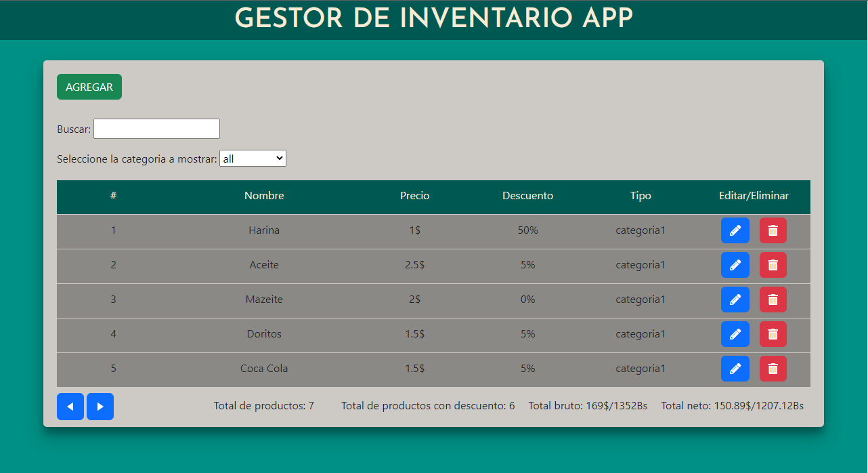The image size is (868, 473).
Task: Click the left pagination arrow
Action: [70, 406]
